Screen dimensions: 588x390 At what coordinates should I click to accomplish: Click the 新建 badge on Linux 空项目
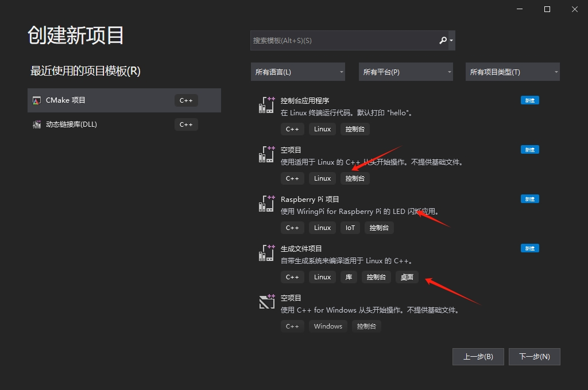pos(530,150)
